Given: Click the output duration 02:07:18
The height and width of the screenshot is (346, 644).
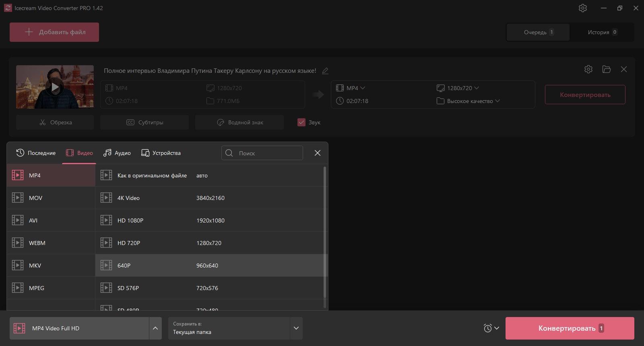Looking at the screenshot, I should [357, 101].
